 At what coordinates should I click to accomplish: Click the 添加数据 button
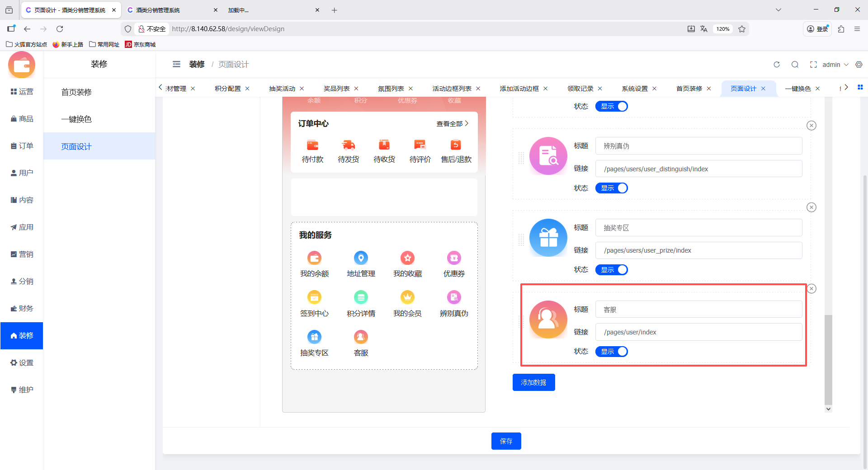pyautogui.click(x=533, y=382)
